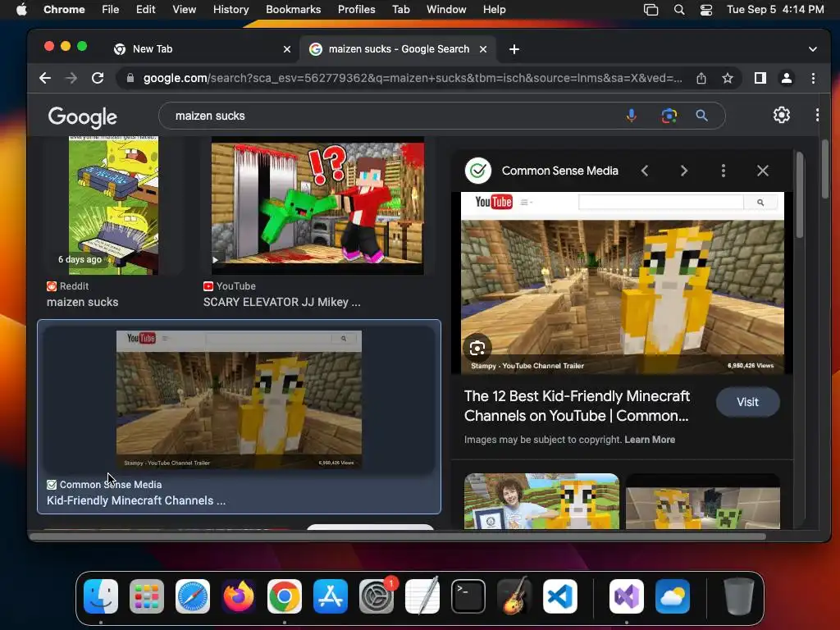Close the image preview panel
This screenshot has width=840, height=630.
(x=763, y=171)
